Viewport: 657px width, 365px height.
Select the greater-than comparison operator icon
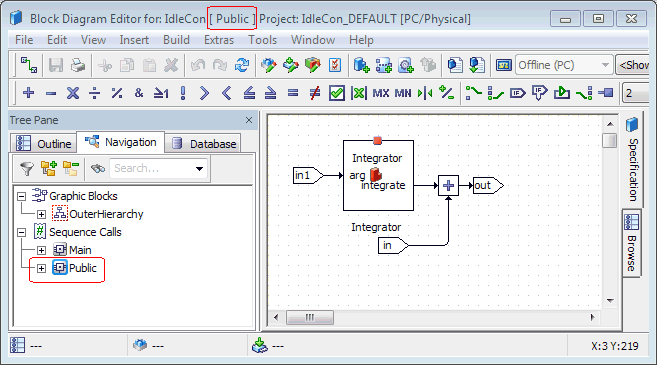point(204,93)
